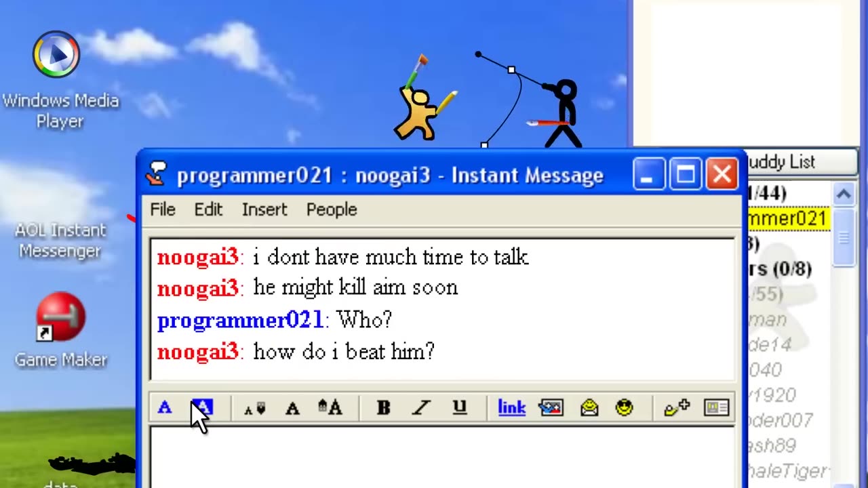Click the envelope email icon

pyautogui.click(x=589, y=408)
